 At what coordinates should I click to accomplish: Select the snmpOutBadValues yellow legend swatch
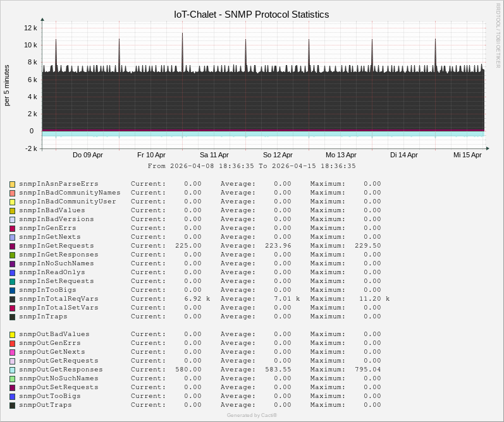pos(12,334)
